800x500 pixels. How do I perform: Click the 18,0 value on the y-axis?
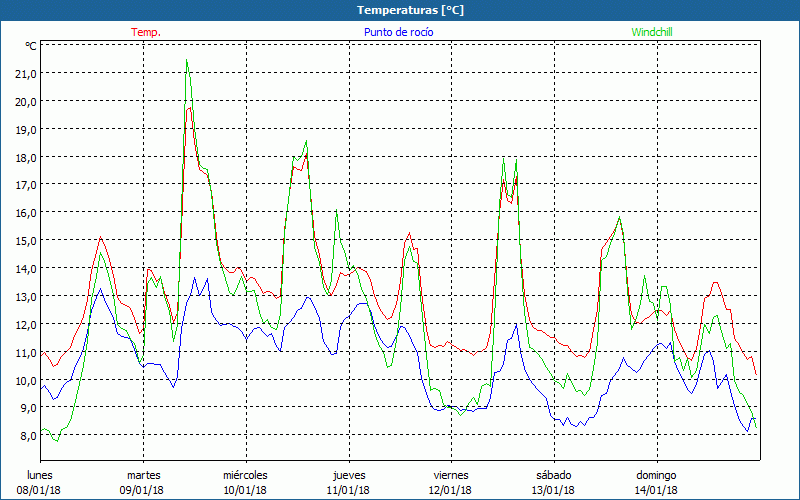point(25,157)
